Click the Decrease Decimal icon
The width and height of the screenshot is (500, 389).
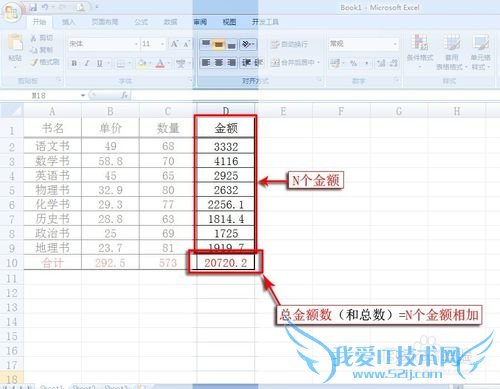coord(393,63)
